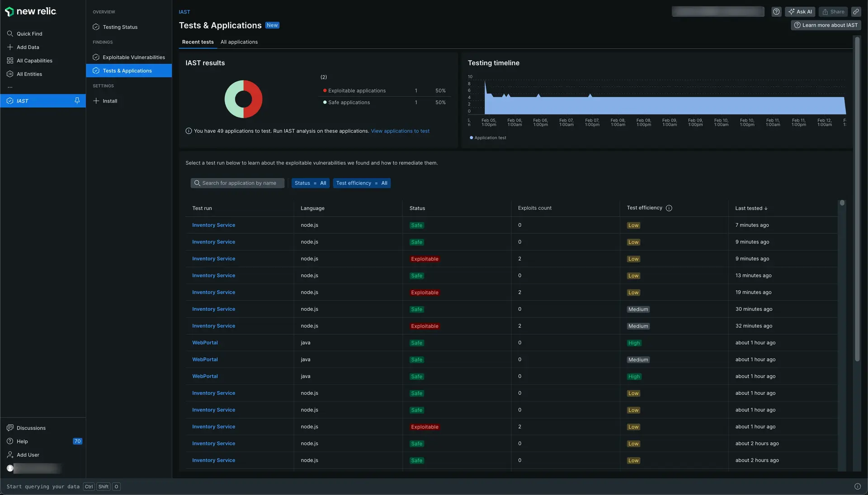The height and width of the screenshot is (495, 868).
Task: Click 'about 2 hours ago' in last row
Action: (757, 460)
